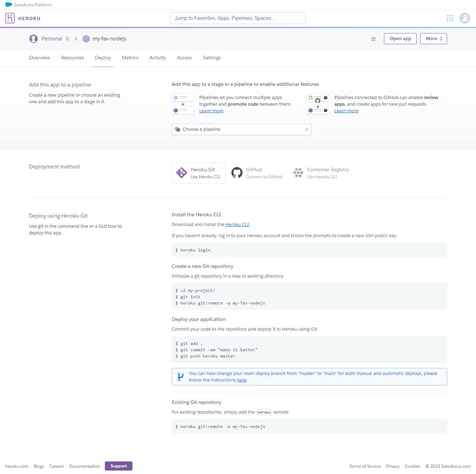This screenshot has height=474, width=476.
Task: Follow the Heroku CLI download link
Action: pos(237,225)
